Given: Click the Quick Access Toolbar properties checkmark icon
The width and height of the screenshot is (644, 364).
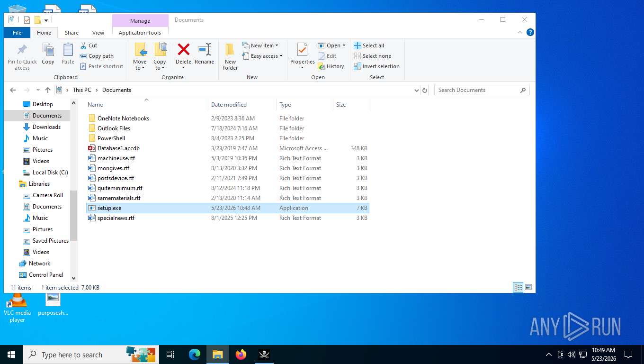Looking at the screenshot, I should point(27,20).
